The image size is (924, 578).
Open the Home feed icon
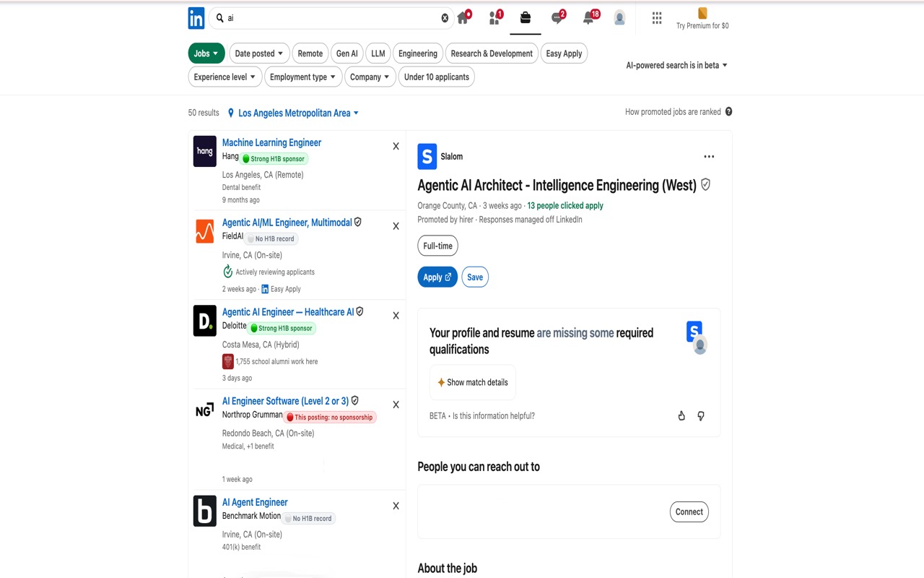click(463, 18)
